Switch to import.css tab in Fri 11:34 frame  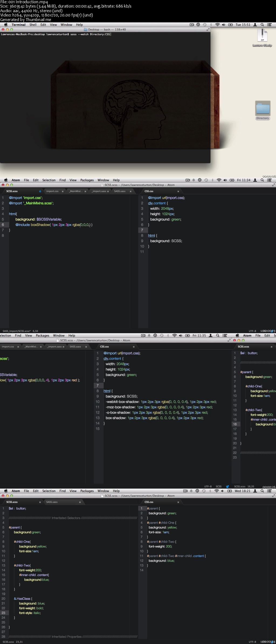pos(52,191)
